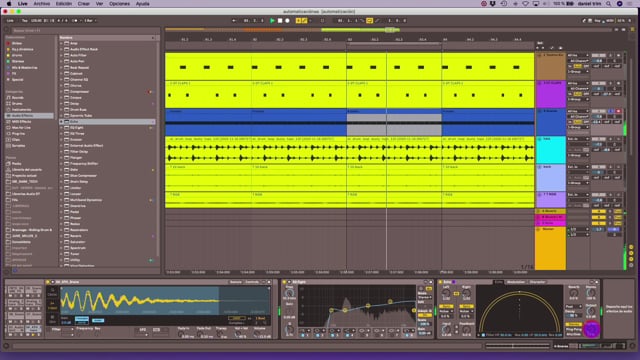Enable Ping Pong mode in Echo
640x360 pixels.
[574, 329]
